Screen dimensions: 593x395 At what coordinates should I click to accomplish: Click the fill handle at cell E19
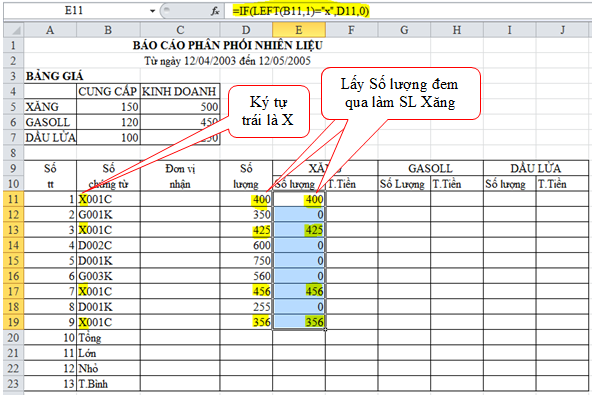[325, 330]
